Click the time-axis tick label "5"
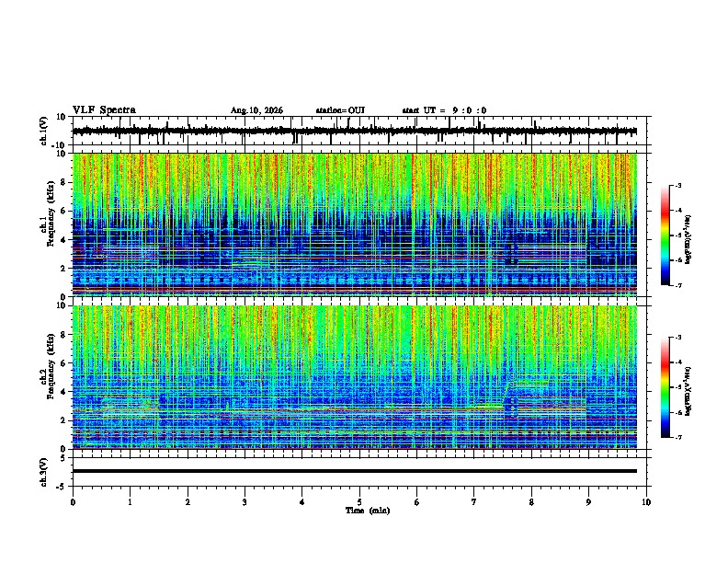Viewport: 728px width, 563px height. (359, 502)
